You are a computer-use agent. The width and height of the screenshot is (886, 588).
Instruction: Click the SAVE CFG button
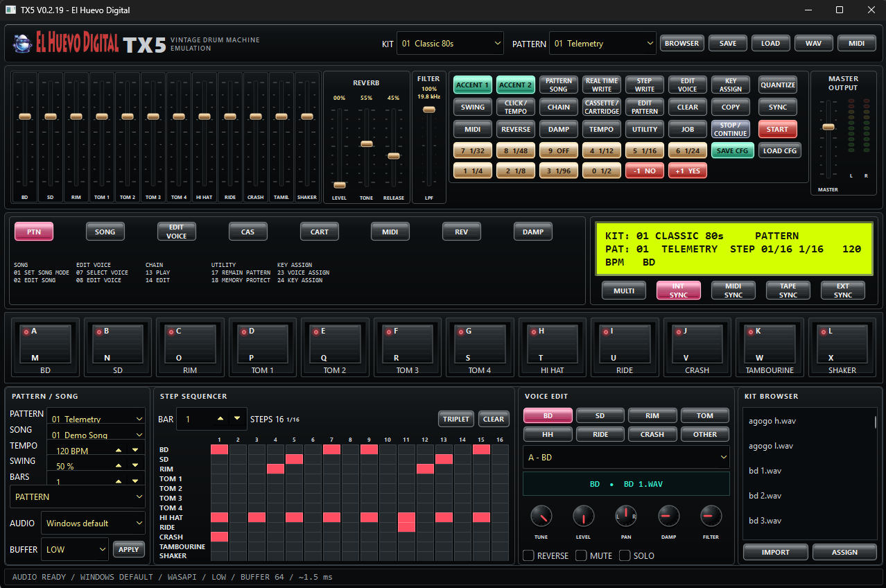coord(734,150)
